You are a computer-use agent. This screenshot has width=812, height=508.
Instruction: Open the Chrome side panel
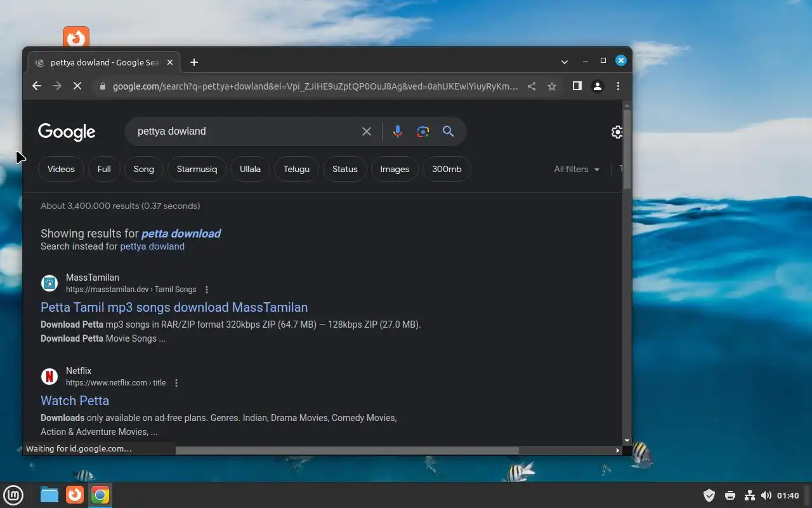pos(577,86)
